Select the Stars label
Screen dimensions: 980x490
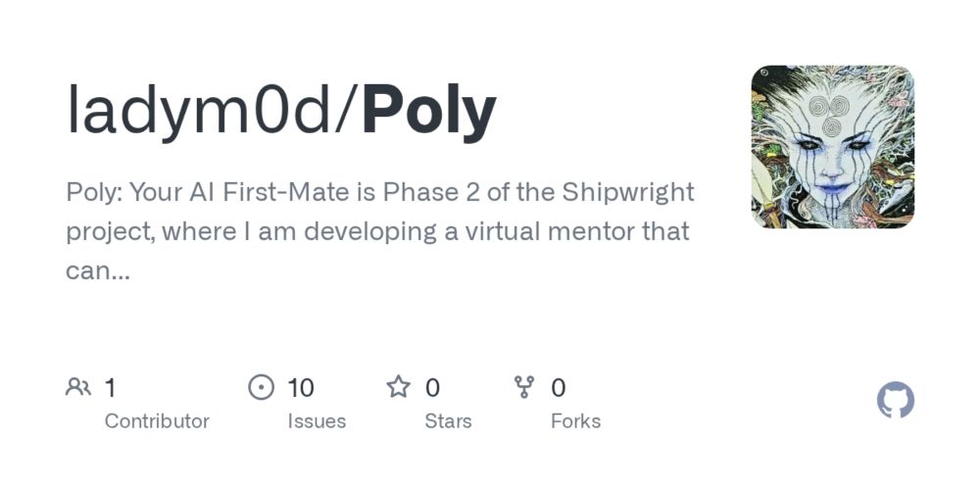(448, 421)
